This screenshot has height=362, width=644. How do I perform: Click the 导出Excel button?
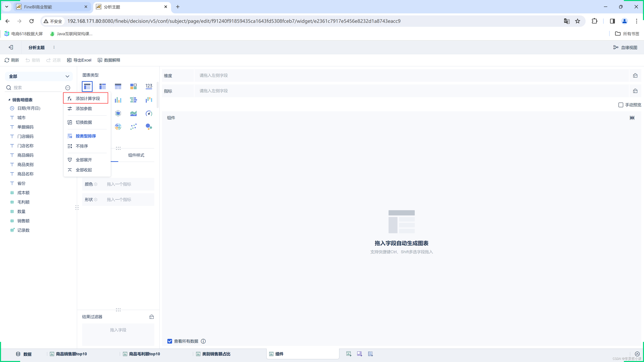click(x=79, y=60)
